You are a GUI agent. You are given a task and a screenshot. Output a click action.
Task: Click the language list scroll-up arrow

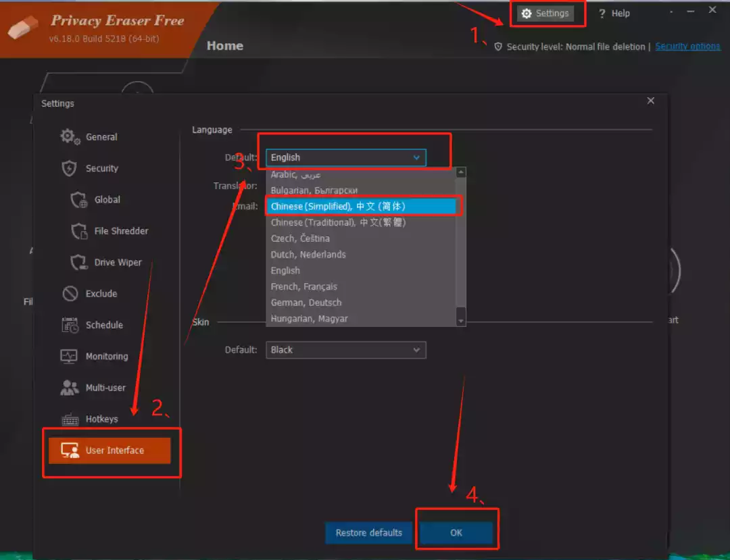[x=461, y=172]
